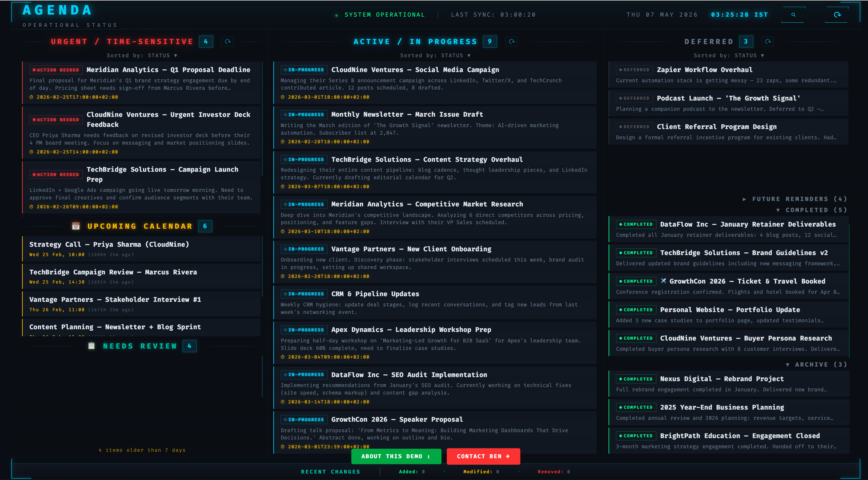Click '4 items older than 7 days' note
Screen dimensions: 868x480
[x=142, y=450]
